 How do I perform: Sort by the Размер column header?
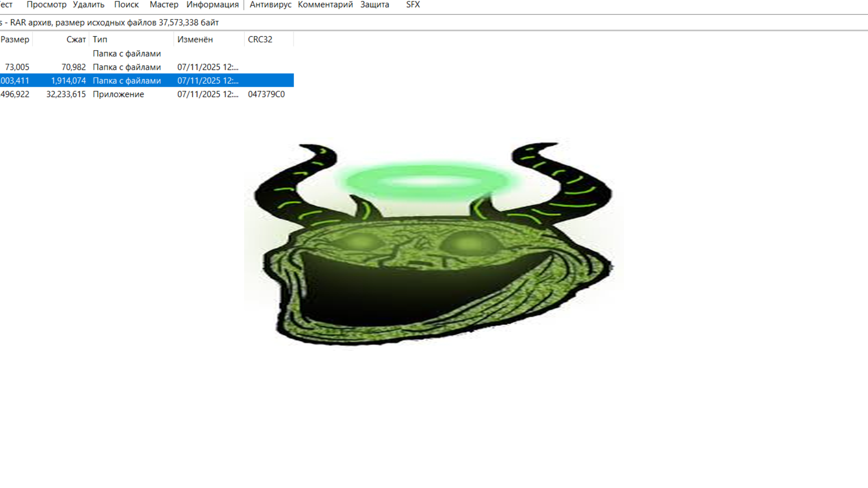tap(15, 39)
